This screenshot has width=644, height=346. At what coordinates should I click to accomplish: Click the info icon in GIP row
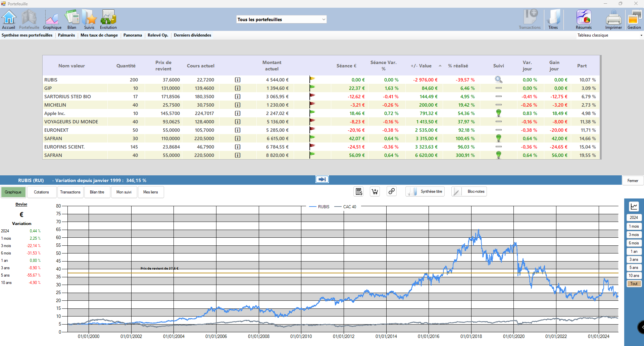pyautogui.click(x=238, y=88)
